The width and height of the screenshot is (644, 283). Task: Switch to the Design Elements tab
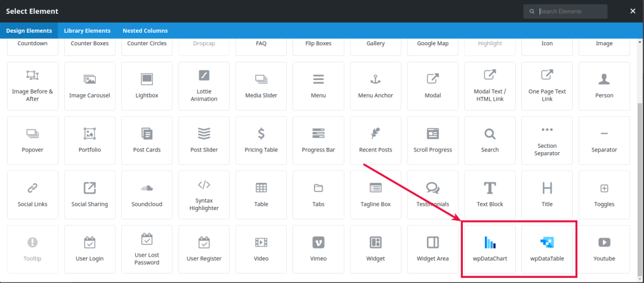pyautogui.click(x=29, y=30)
